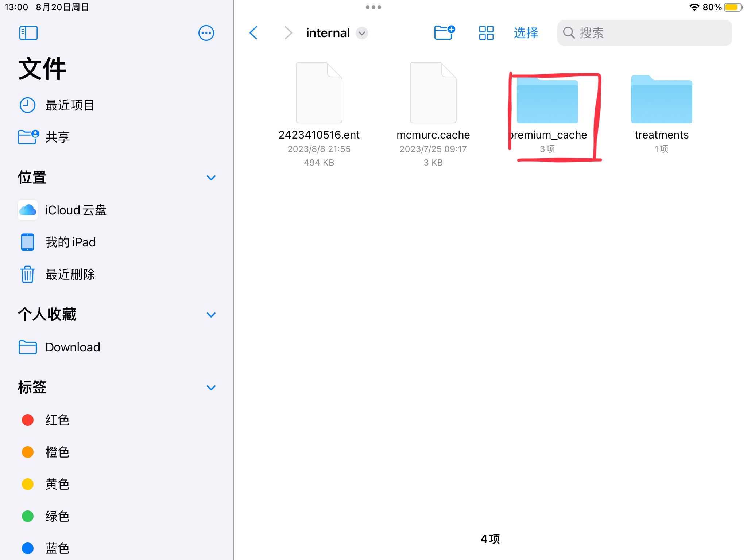Collapse the 个人收藏 section

click(211, 315)
